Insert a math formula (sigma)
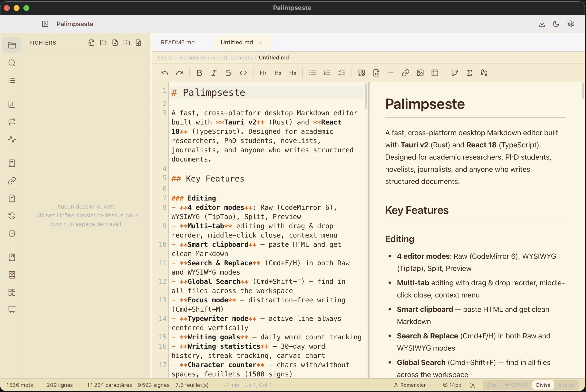This screenshot has height=392, width=586. click(469, 73)
